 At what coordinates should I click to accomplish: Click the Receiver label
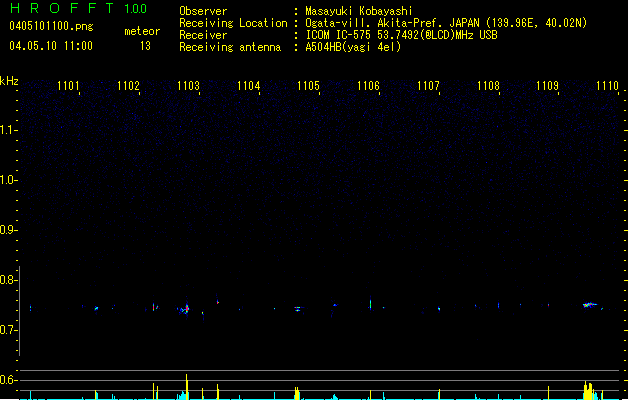click(x=203, y=35)
